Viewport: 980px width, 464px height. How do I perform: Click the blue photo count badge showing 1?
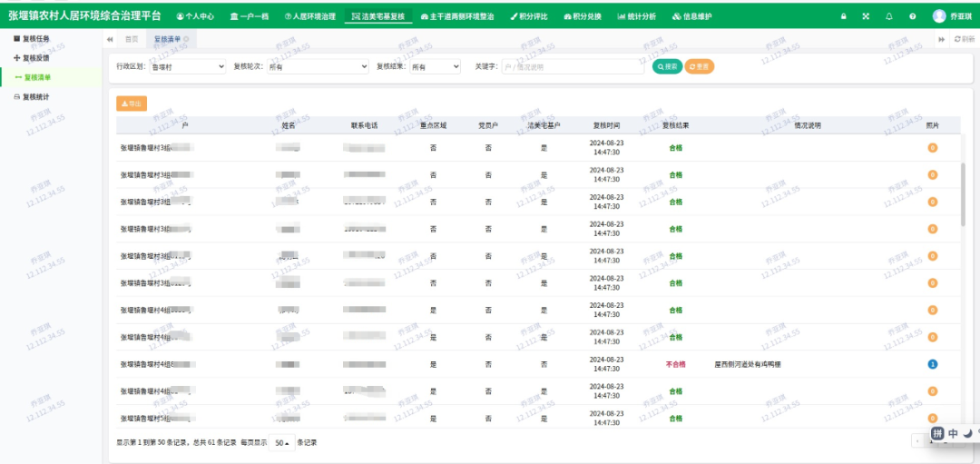click(932, 364)
